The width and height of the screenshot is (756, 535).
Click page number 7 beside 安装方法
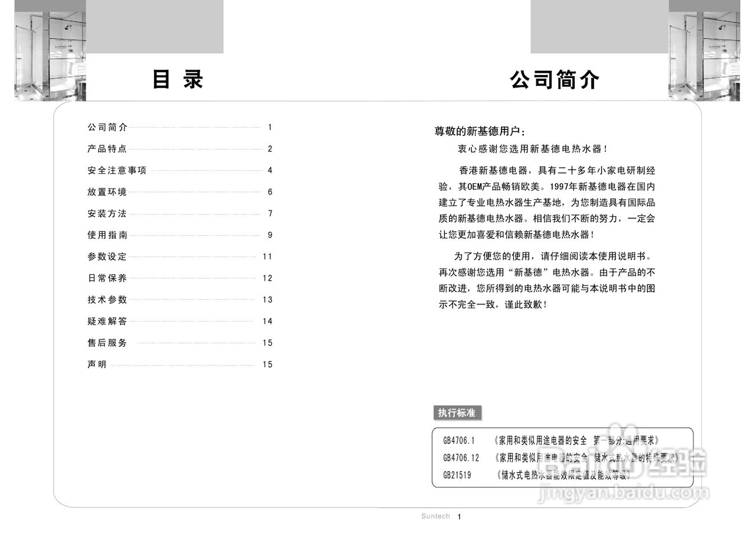[x=270, y=213]
